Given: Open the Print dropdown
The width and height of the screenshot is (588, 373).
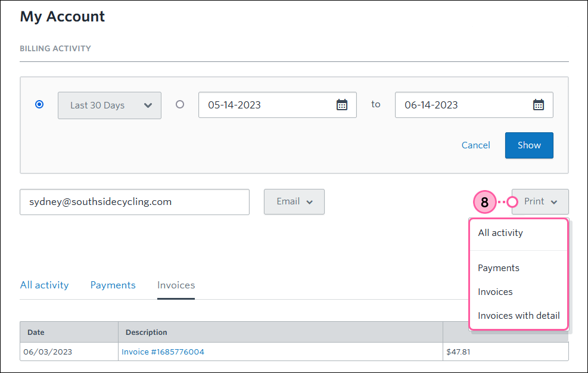Looking at the screenshot, I should (539, 201).
